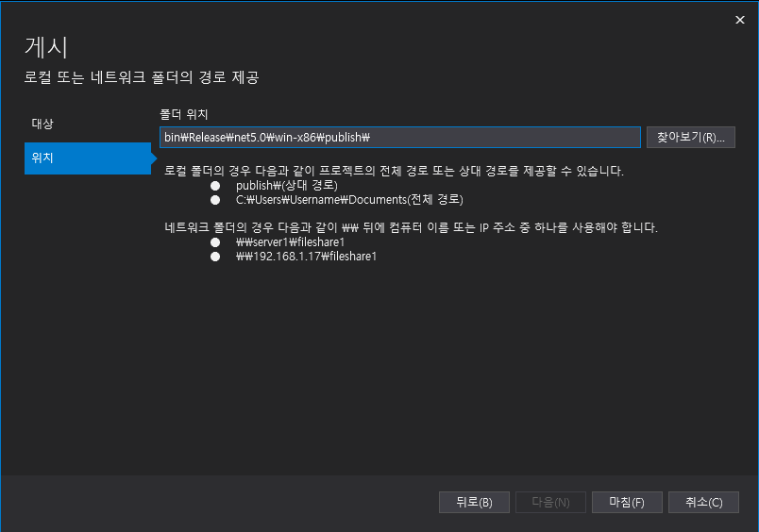Finish the wizard with 마침(F)
The image size is (759, 532).
click(x=627, y=502)
